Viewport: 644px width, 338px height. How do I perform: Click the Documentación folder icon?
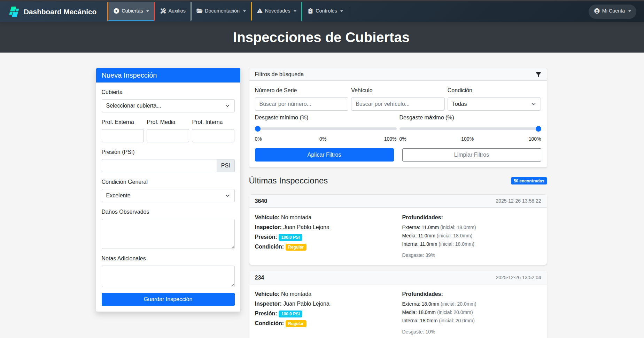click(199, 11)
